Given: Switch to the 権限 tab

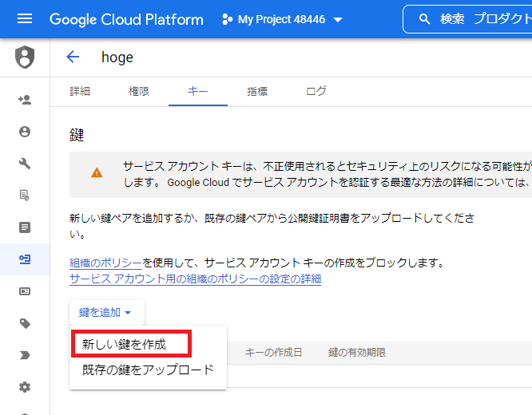Looking at the screenshot, I should [139, 91].
